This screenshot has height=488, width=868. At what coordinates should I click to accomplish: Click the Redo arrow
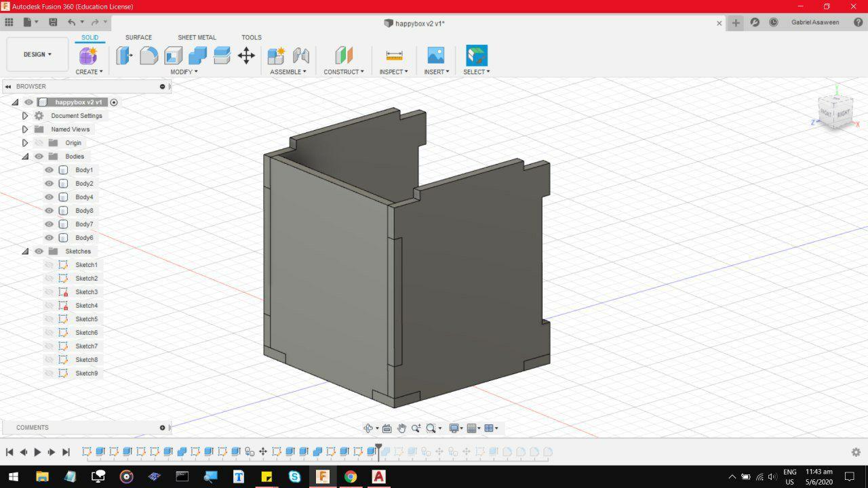[96, 22]
